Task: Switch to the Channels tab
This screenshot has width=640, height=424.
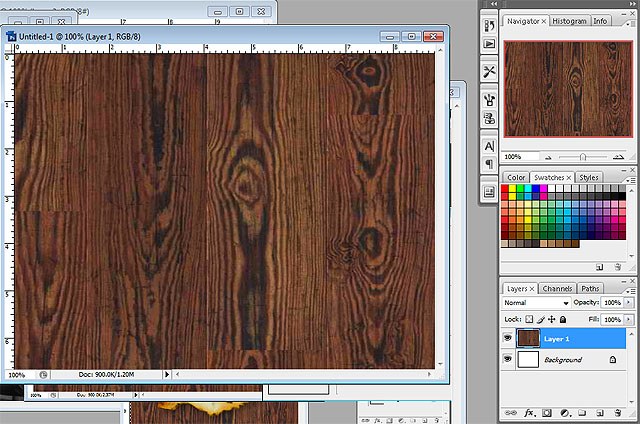Action: click(x=557, y=288)
